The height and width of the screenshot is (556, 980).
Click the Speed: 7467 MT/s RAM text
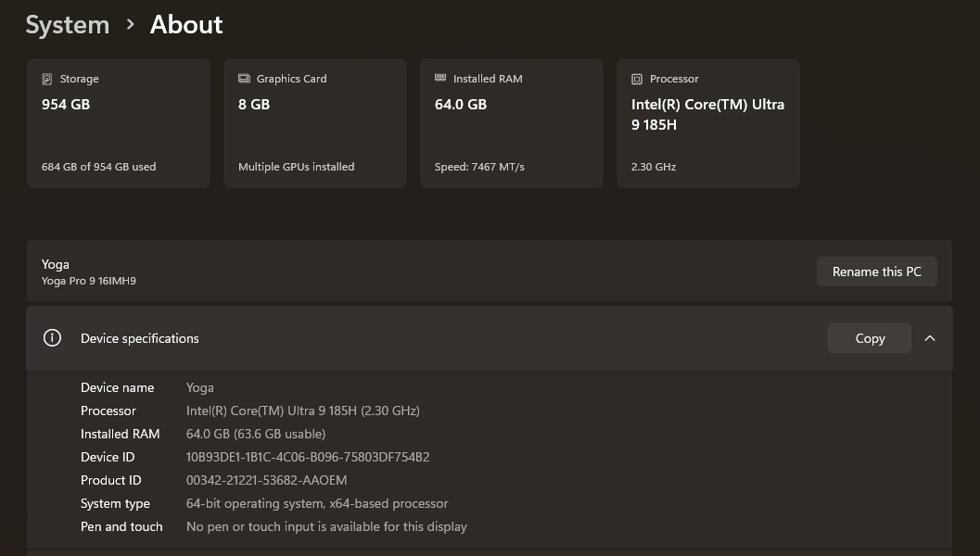pyautogui.click(x=479, y=167)
